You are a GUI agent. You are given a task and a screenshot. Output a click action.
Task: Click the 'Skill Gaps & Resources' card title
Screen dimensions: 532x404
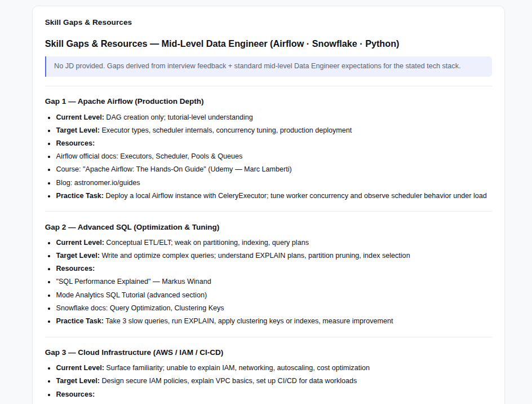88,23
